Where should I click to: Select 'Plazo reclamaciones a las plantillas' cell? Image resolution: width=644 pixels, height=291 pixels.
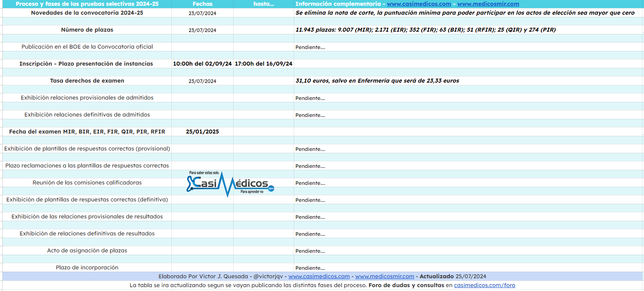tap(87, 166)
